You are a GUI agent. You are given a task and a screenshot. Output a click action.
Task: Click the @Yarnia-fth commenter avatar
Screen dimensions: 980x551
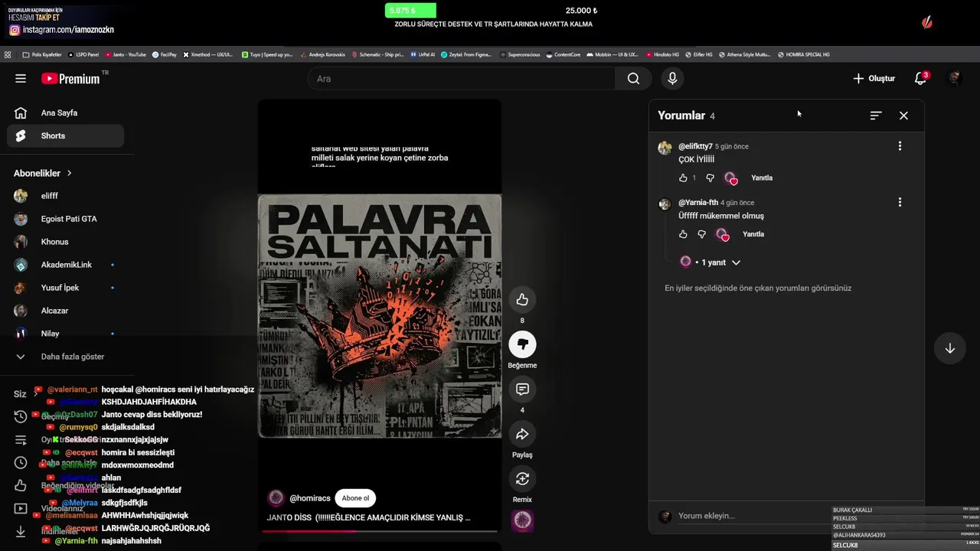click(x=665, y=204)
